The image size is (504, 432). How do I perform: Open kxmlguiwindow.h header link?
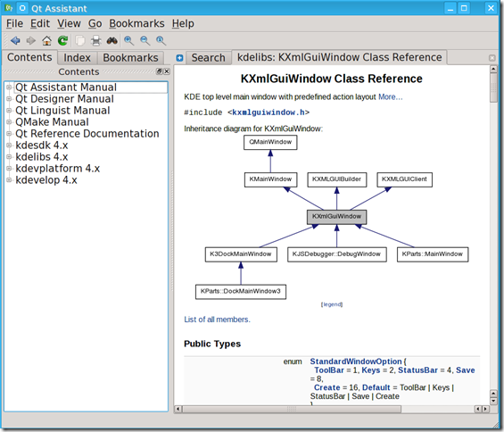(269, 112)
